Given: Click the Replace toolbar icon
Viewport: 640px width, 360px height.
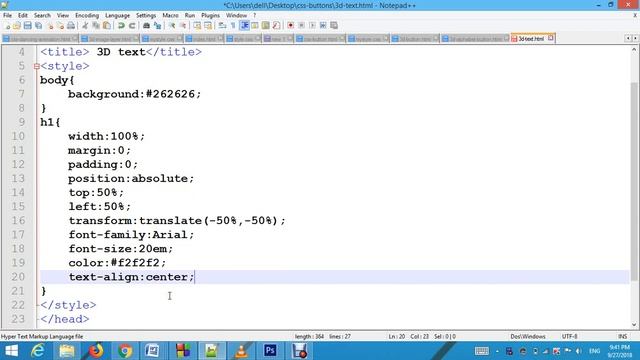Looking at the screenshot, I should (x=157, y=26).
